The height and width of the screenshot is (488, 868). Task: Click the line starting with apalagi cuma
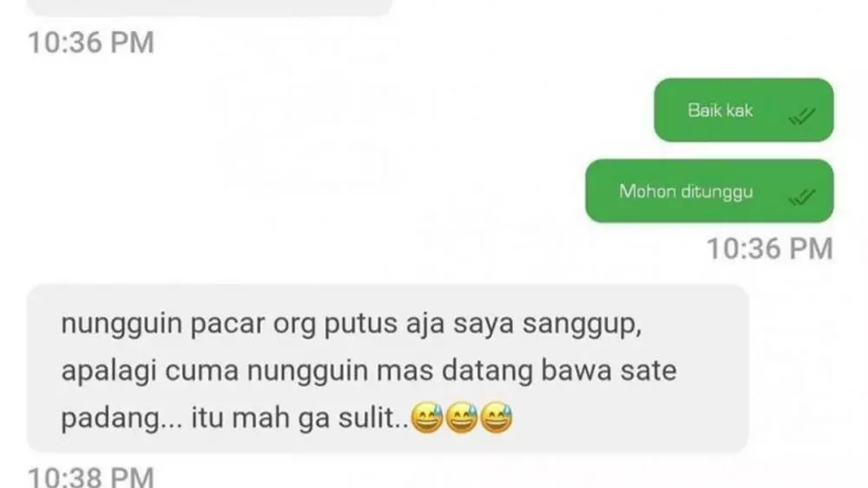coord(369,371)
